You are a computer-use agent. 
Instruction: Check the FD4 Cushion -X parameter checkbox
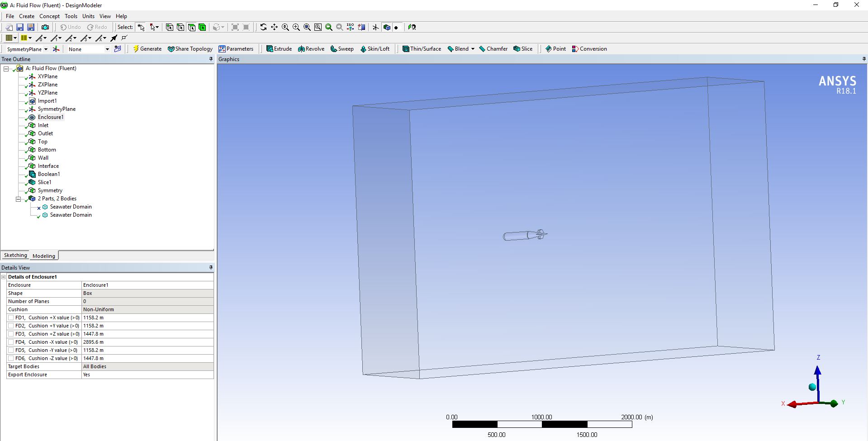click(x=11, y=342)
